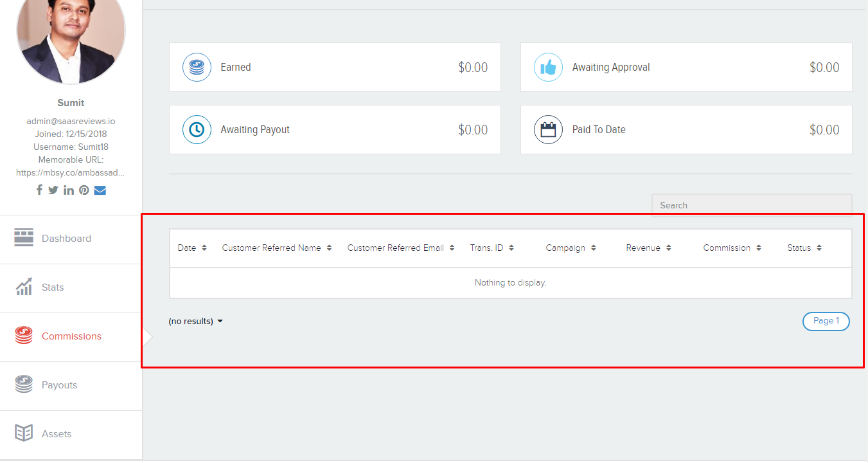Click the Username: Sumit18 text
The width and height of the screenshot is (868, 463).
[x=71, y=147]
